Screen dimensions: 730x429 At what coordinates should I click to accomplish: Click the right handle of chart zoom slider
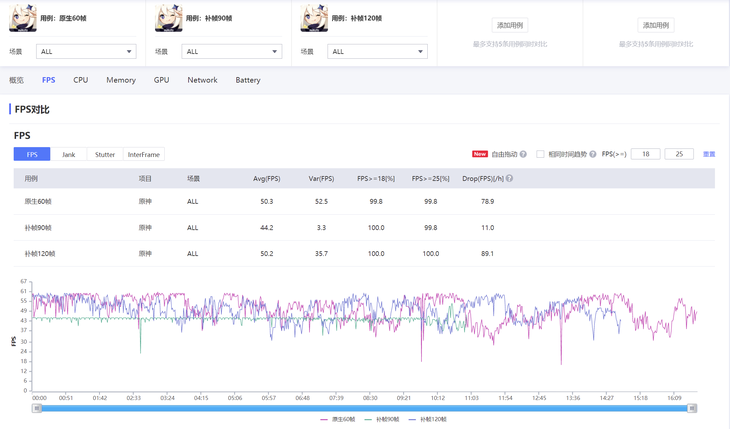[x=692, y=408]
